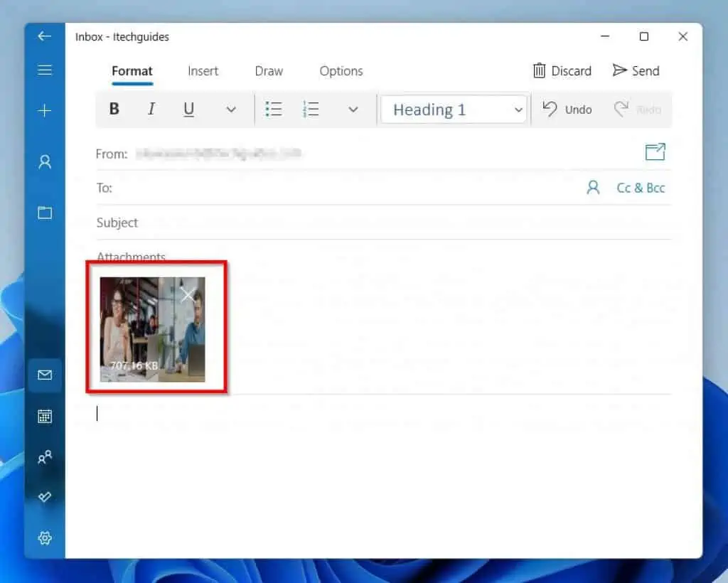
Task: Open Mail settings with the gear icon
Action: [45, 538]
